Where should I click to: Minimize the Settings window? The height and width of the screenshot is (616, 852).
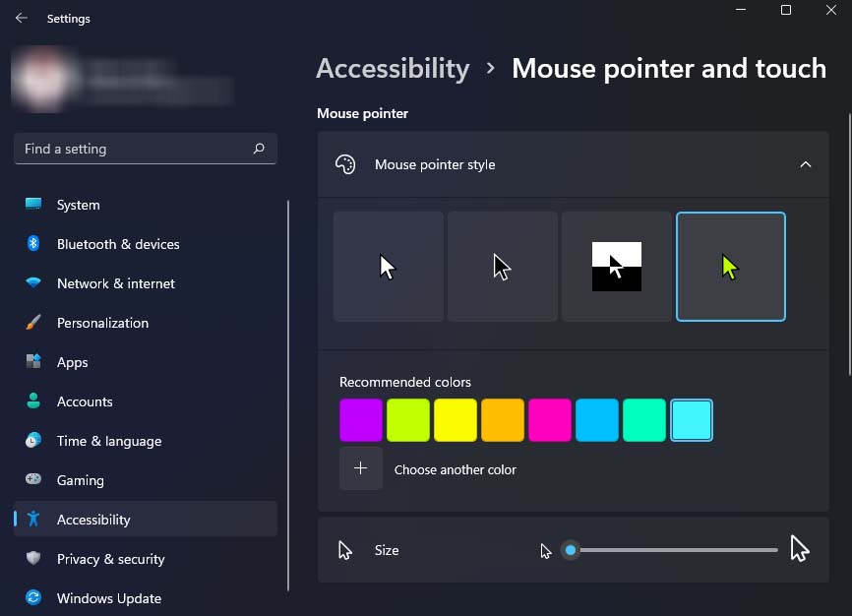[x=741, y=10]
